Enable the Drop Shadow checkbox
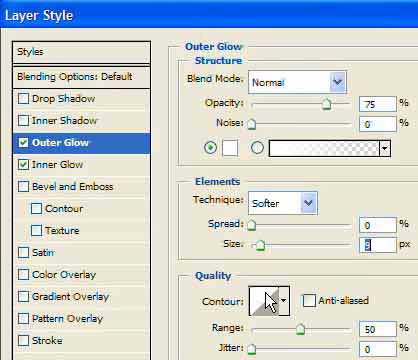 click(x=23, y=99)
